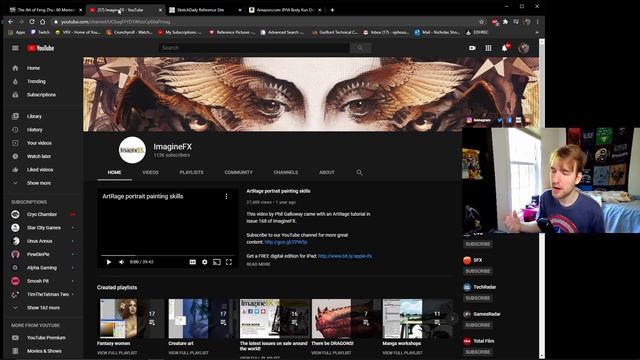Viewport: 640px width, 360px height.
Task: Switch to the About channel tab
Action: 327,173
